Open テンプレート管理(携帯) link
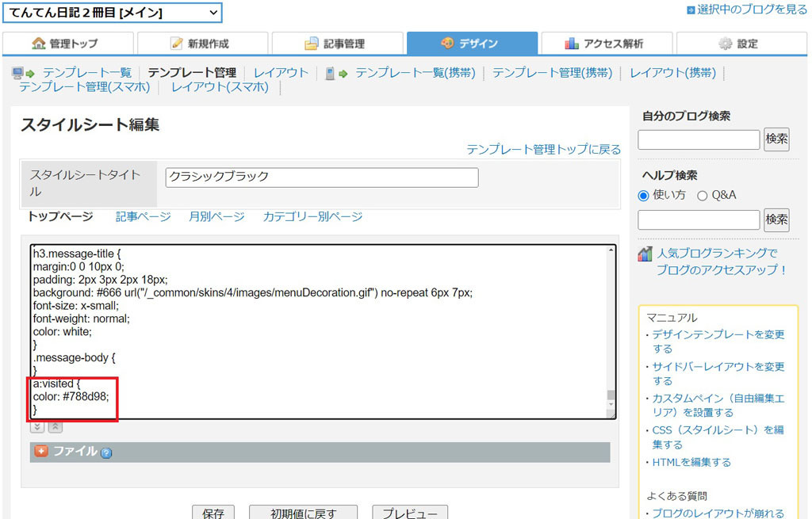Image resolution: width=812 pixels, height=519 pixels. 552,73
